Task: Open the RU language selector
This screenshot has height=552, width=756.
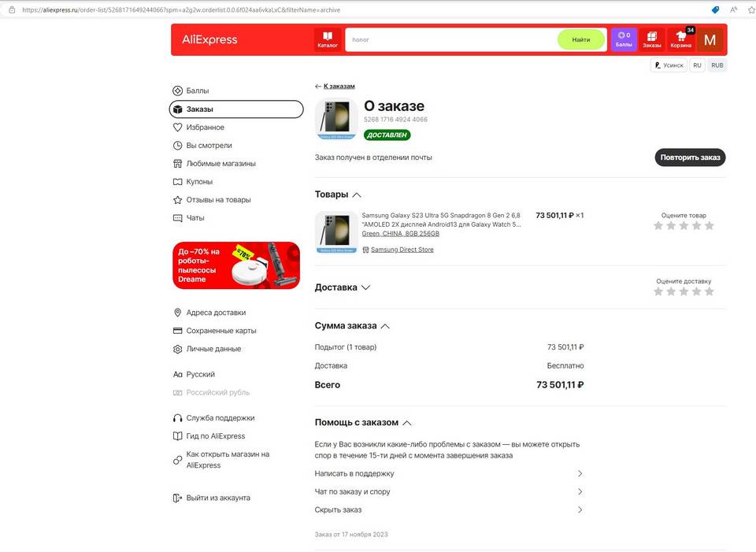Action: [697, 65]
